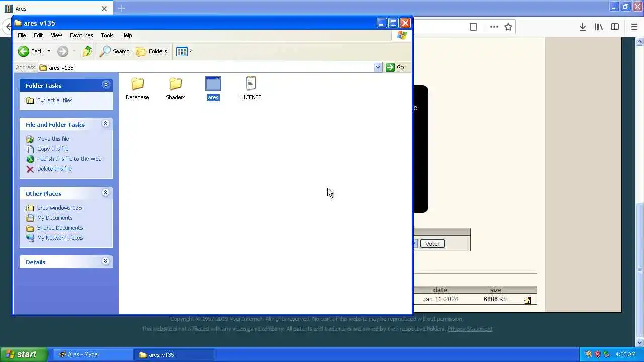Open browser Downloads arrow icon

[x=582, y=27]
